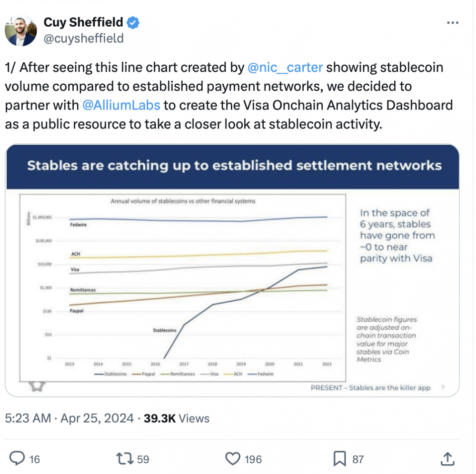This screenshot has width=476, height=474.
Task: Click the reply speech bubble icon
Action: click(17, 458)
